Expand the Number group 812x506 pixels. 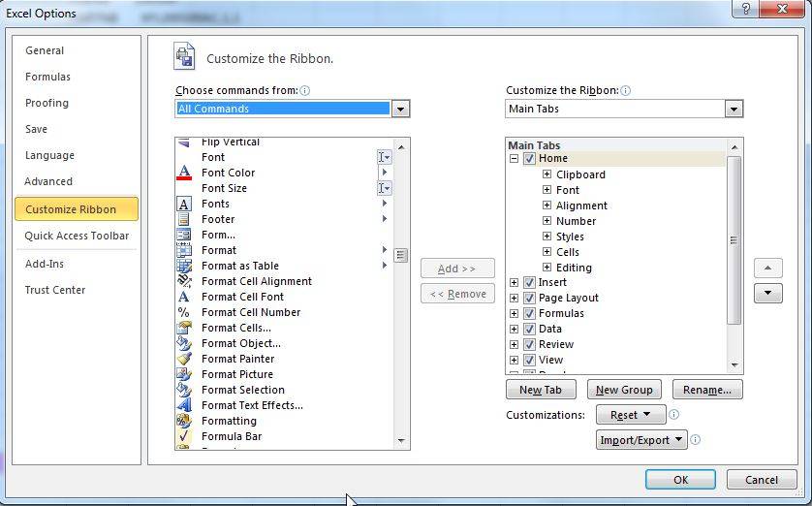coord(547,221)
